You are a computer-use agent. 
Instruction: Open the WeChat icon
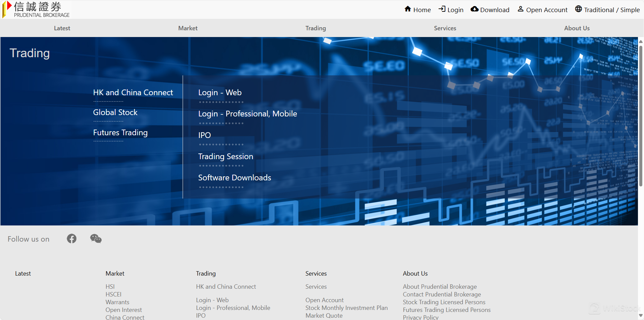point(96,239)
